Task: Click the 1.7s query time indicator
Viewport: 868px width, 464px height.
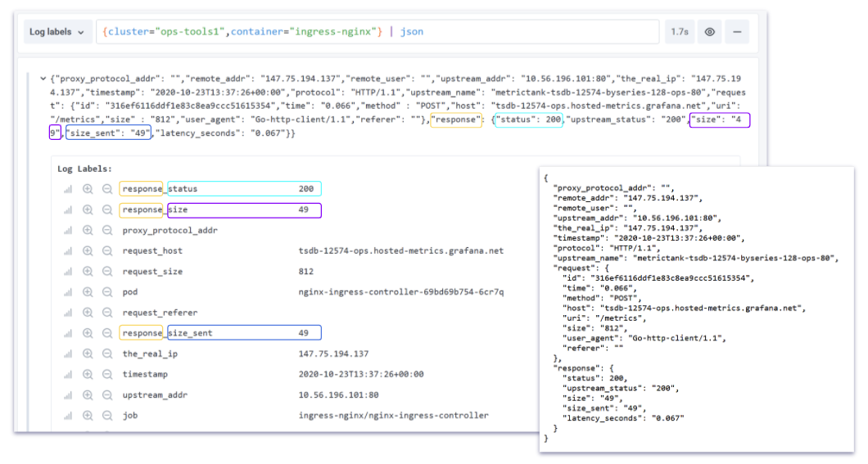Action: pyautogui.click(x=679, y=32)
